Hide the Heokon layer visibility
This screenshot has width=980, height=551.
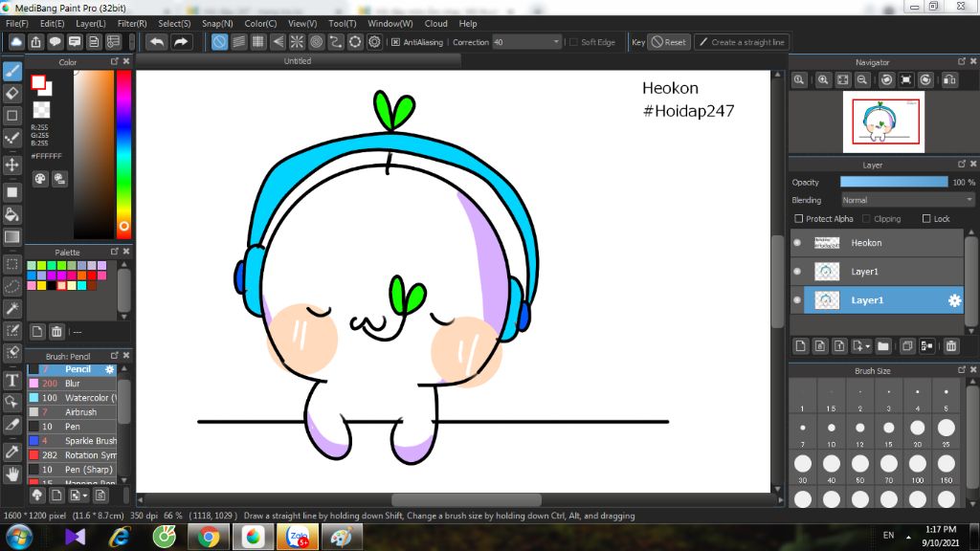[x=797, y=243]
